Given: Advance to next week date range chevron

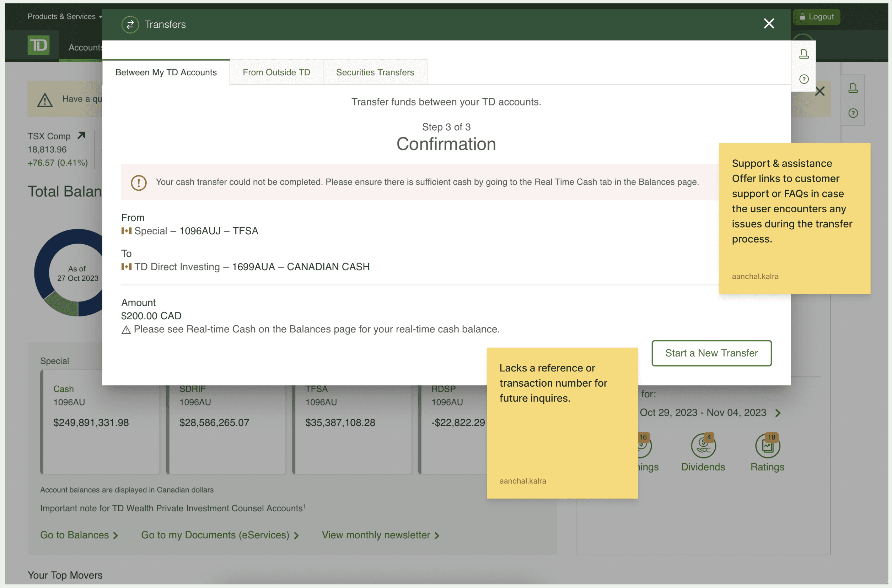Looking at the screenshot, I should pos(778,413).
